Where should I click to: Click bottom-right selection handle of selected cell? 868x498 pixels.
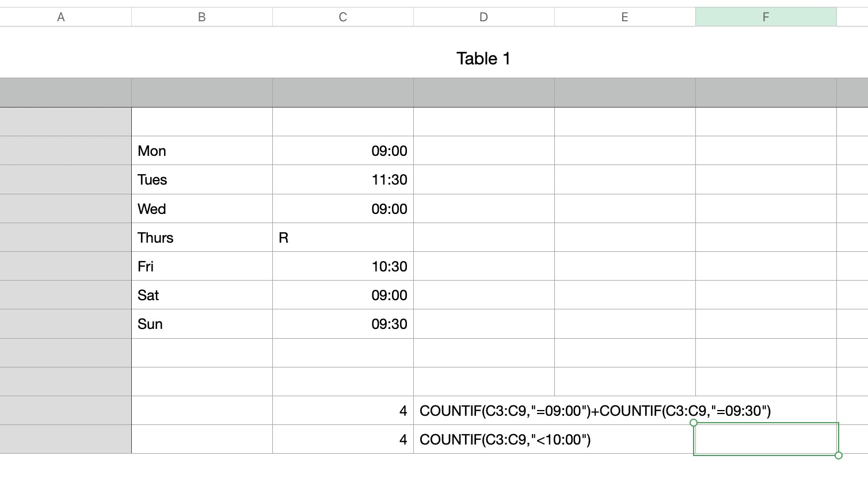[x=839, y=455]
